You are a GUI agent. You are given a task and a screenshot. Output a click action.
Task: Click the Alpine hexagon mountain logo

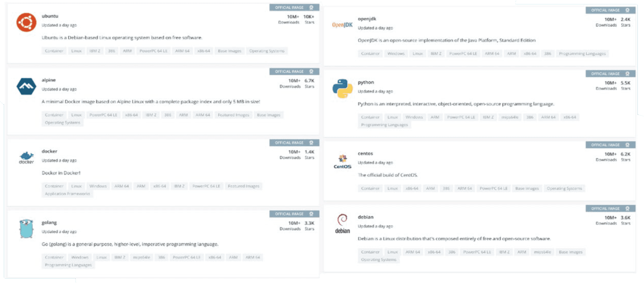(x=26, y=86)
